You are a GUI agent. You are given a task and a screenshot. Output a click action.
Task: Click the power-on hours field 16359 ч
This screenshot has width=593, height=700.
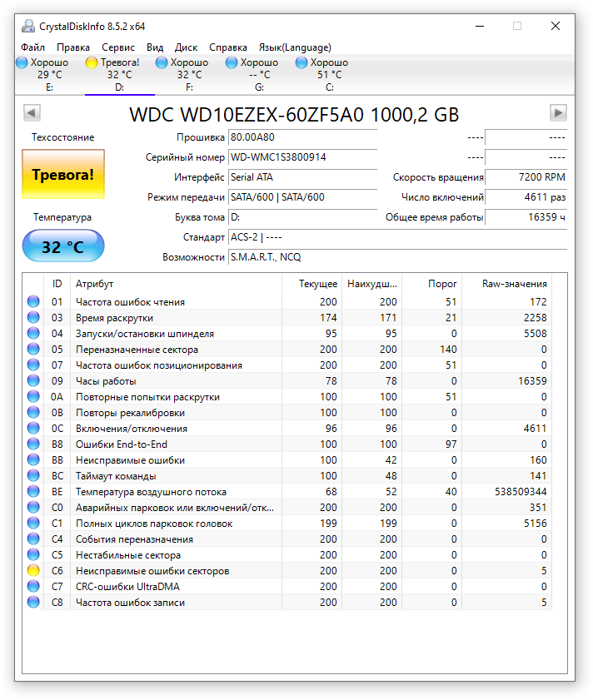[526, 217]
